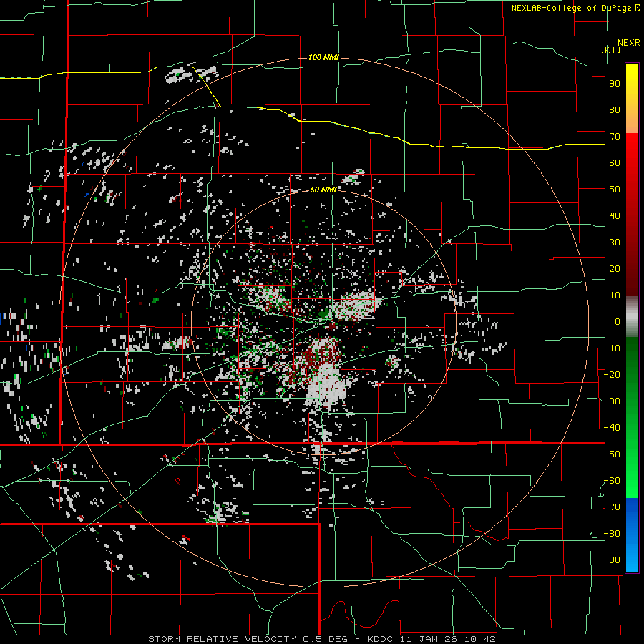Click the 70 label on velocity scale

pyautogui.click(x=615, y=137)
